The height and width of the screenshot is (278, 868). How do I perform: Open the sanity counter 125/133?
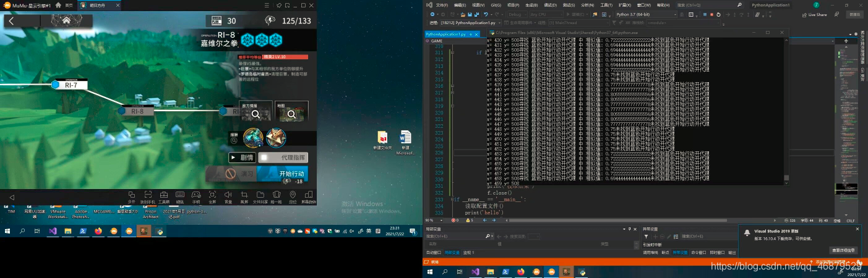pyautogui.click(x=289, y=20)
